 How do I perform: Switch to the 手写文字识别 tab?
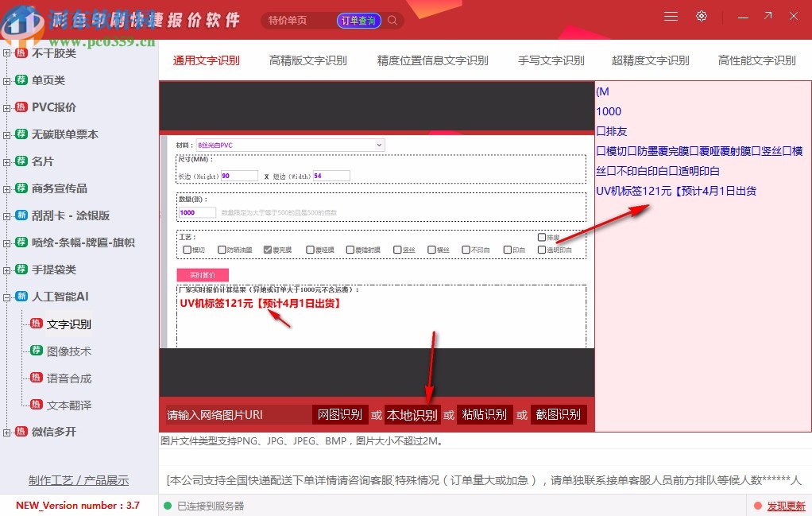[x=551, y=60]
